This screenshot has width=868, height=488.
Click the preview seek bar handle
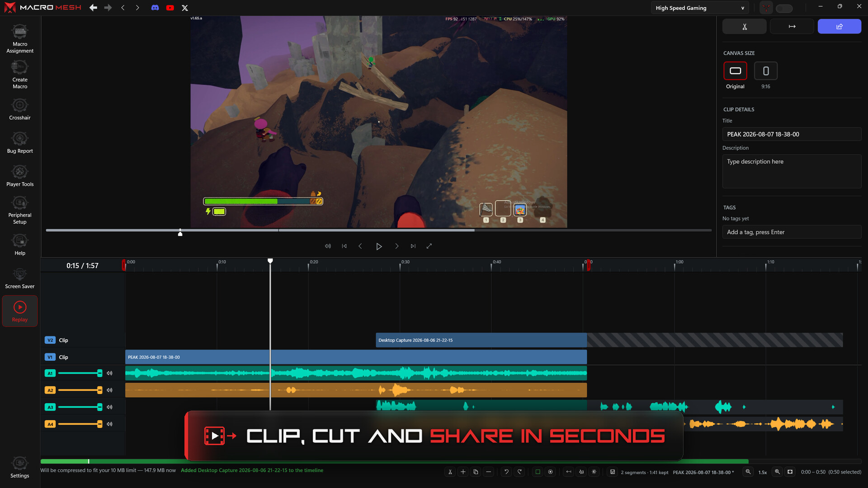point(180,233)
